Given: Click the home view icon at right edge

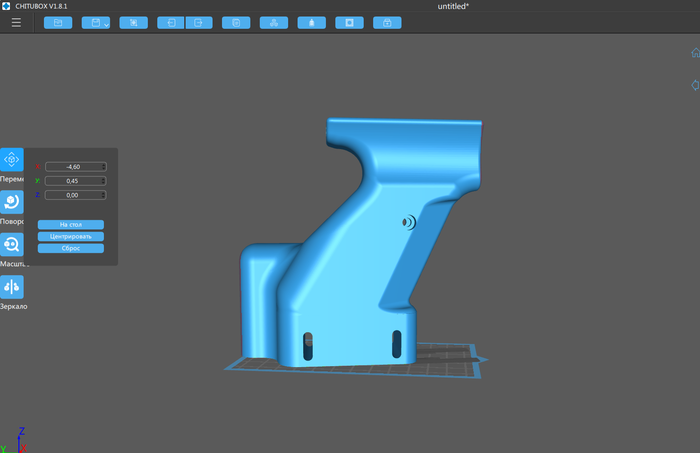Looking at the screenshot, I should click(x=696, y=53).
